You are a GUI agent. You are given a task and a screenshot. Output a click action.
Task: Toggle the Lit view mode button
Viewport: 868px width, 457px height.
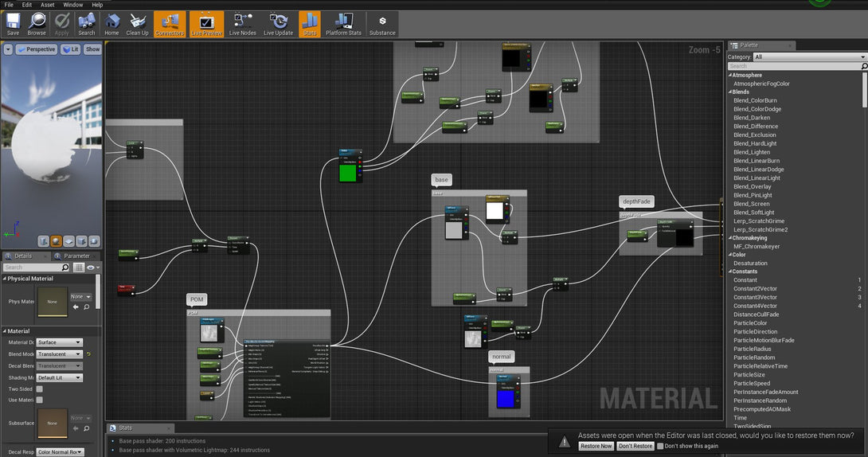pyautogui.click(x=70, y=49)
